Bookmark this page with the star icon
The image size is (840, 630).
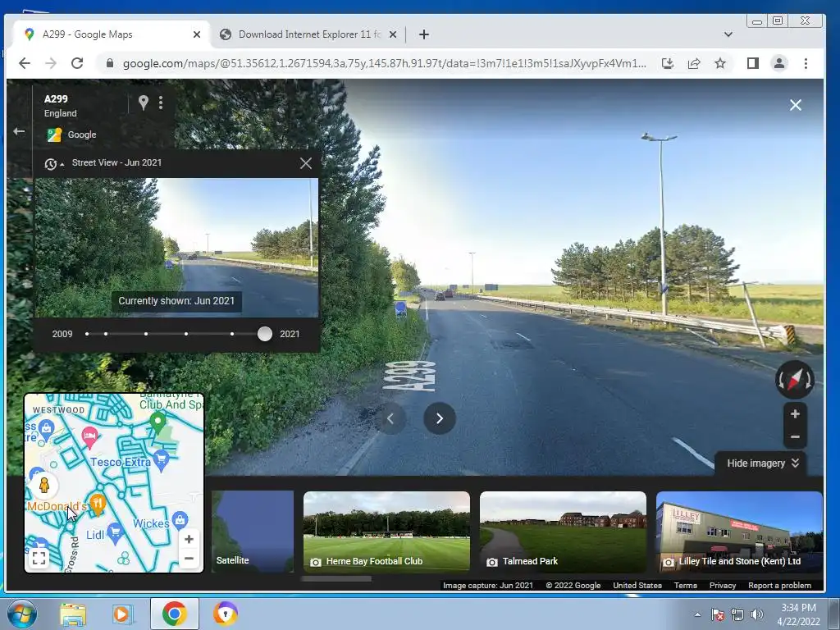[x=720, y=63]
